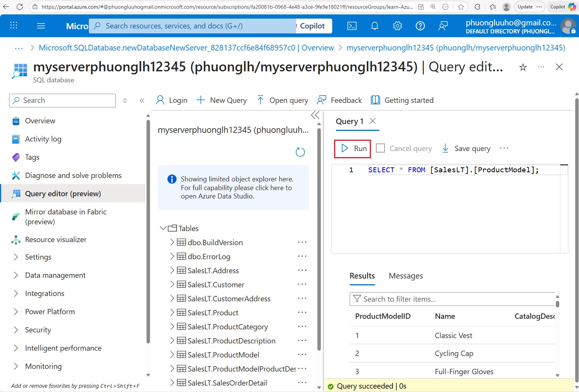This screenshot has height=392, width=579.
Task: Click the Help question mark icon
Action: 420,26
